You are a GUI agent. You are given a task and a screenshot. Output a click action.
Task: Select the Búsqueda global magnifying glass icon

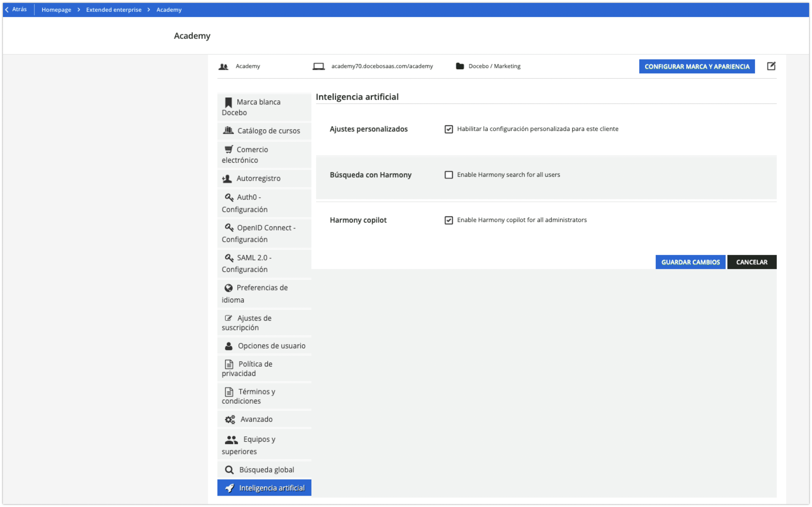(x=229, y=469)
